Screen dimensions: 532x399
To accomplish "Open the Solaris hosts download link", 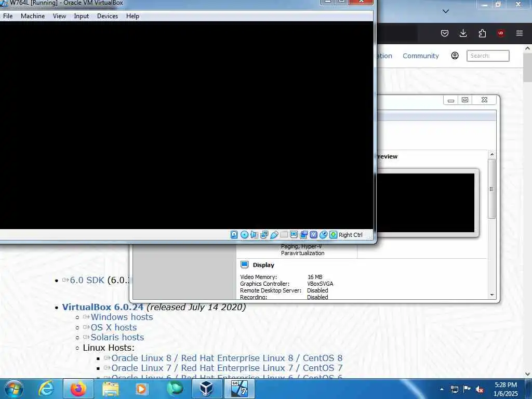I will (x=117, y=337).
